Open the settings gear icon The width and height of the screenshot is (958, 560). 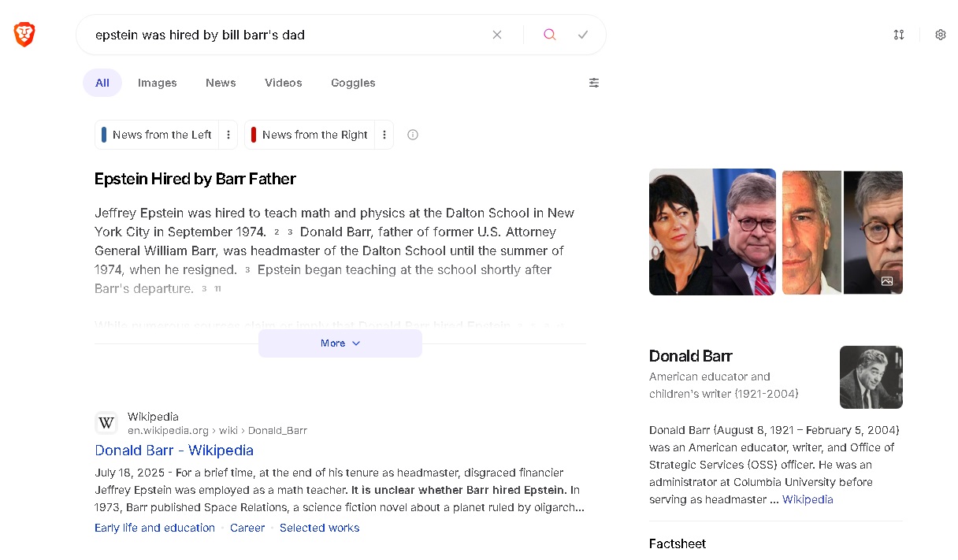[x=941, y=35]
